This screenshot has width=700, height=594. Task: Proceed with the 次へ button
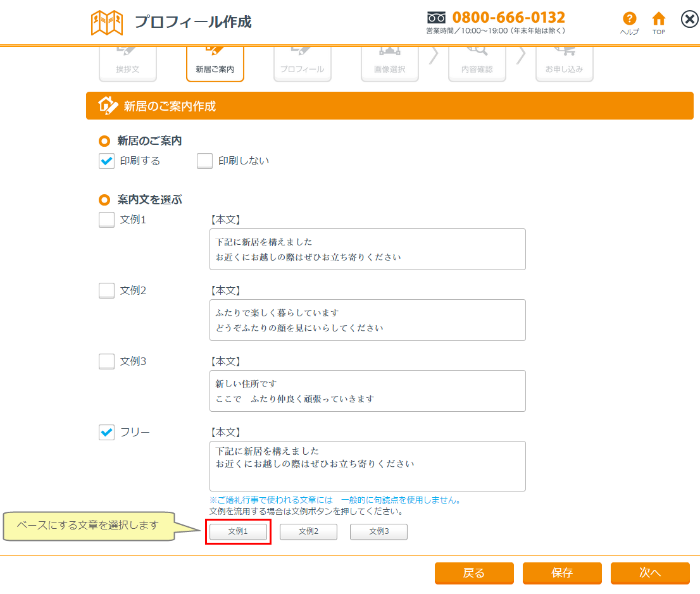[x=649, y=573]
